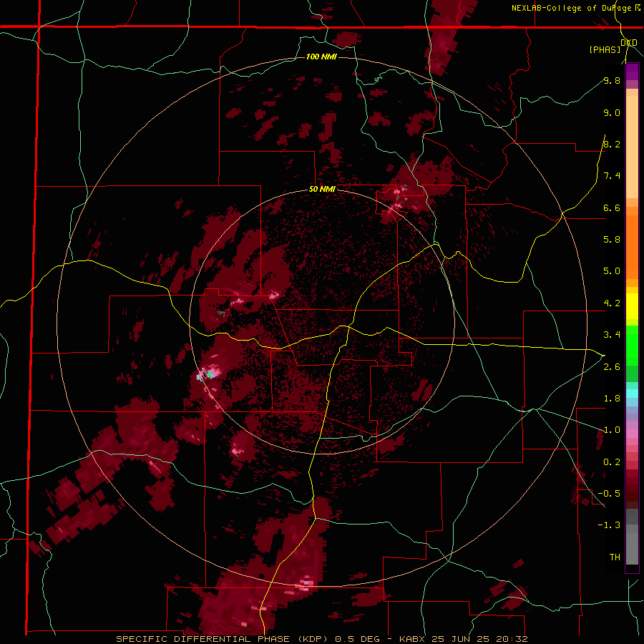Click the 3.4 value on the color scale
The width and height of the screenshot is (644, 644).
(612, 335)
